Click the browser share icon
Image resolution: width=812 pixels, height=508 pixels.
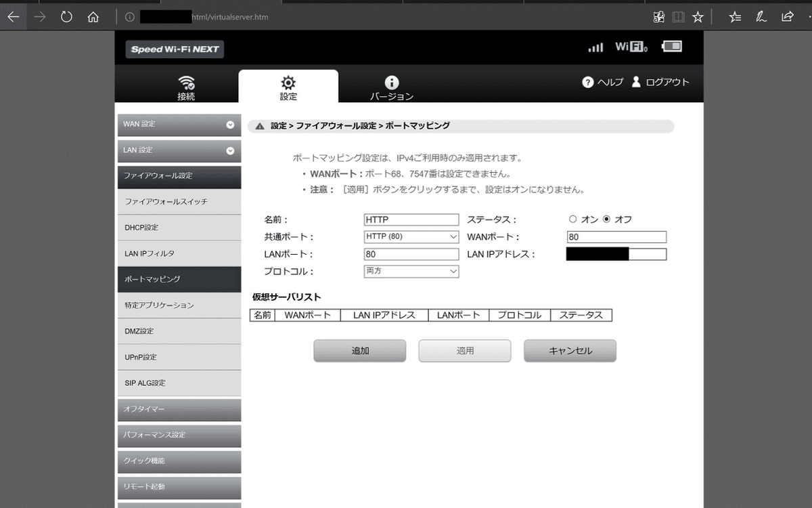[x=788, y=17]
